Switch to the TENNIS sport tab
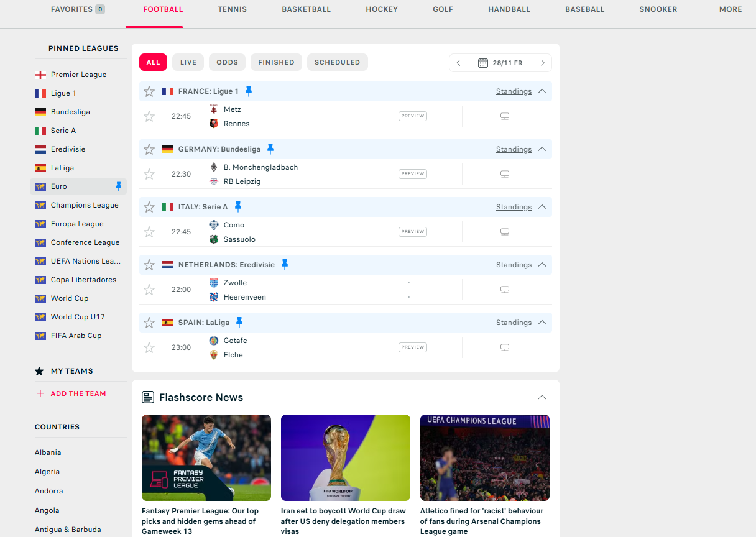The width and height of the screenshot is (756, 537). pos(232,9)
